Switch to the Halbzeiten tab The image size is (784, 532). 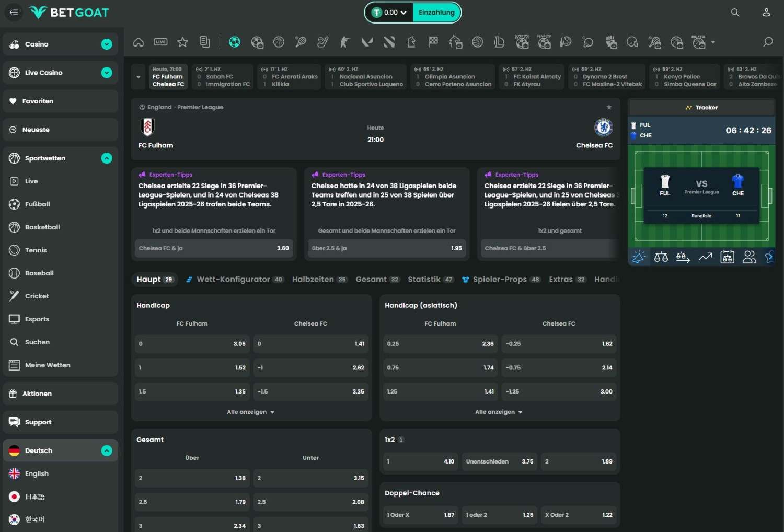coord(319,280)
